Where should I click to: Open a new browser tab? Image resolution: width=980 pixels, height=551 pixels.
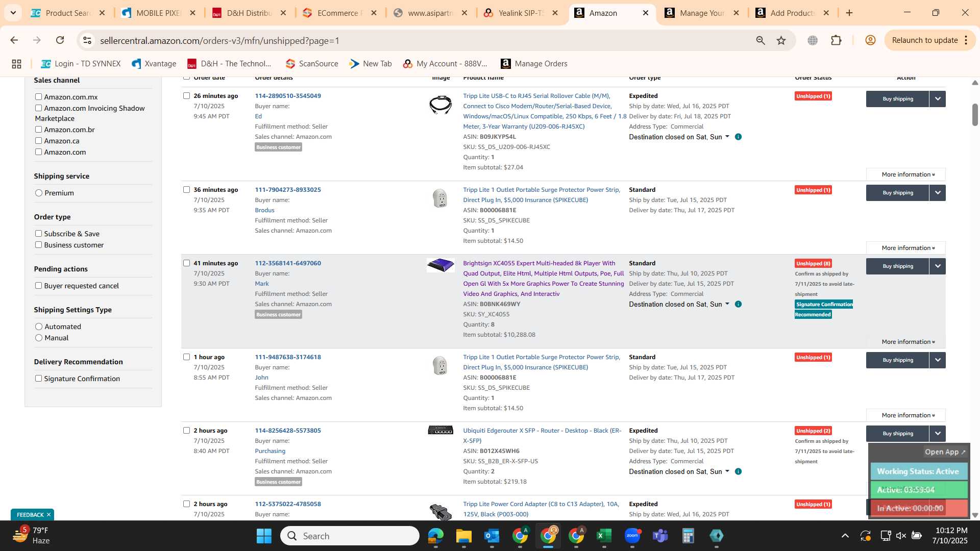click(849, 13)
